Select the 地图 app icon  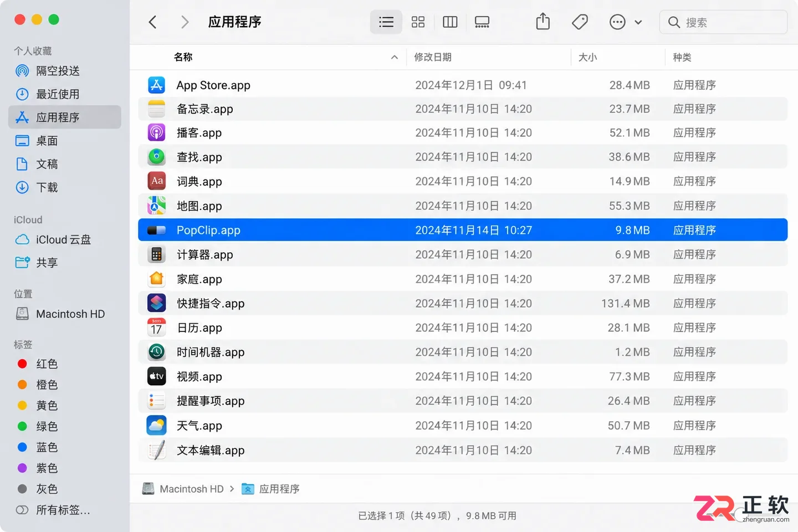click(x=156, y=206)
